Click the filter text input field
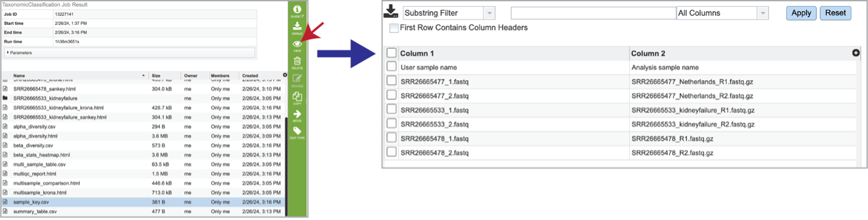Image resolution: width=868 pixels, height=220 pixels. pos(594,13)
